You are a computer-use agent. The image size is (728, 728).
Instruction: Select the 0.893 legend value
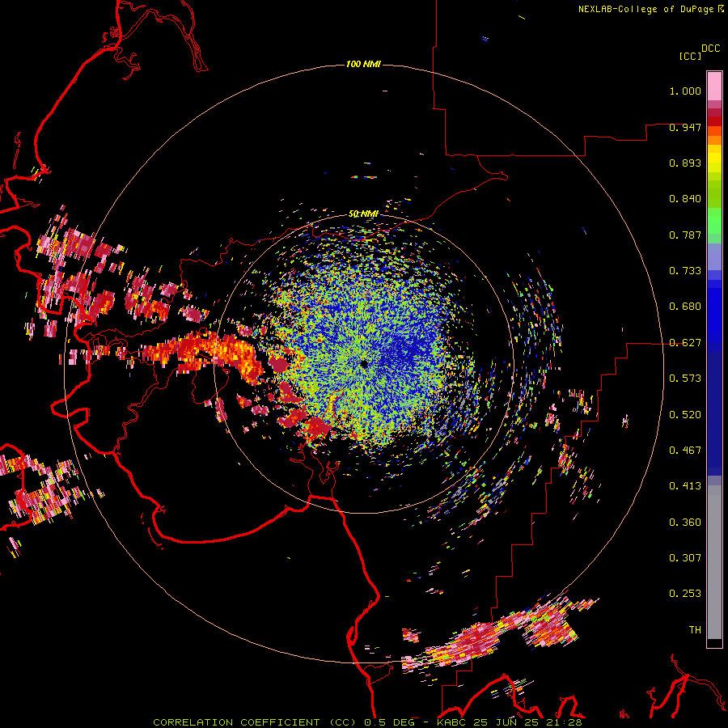click(x=685, y=163)
